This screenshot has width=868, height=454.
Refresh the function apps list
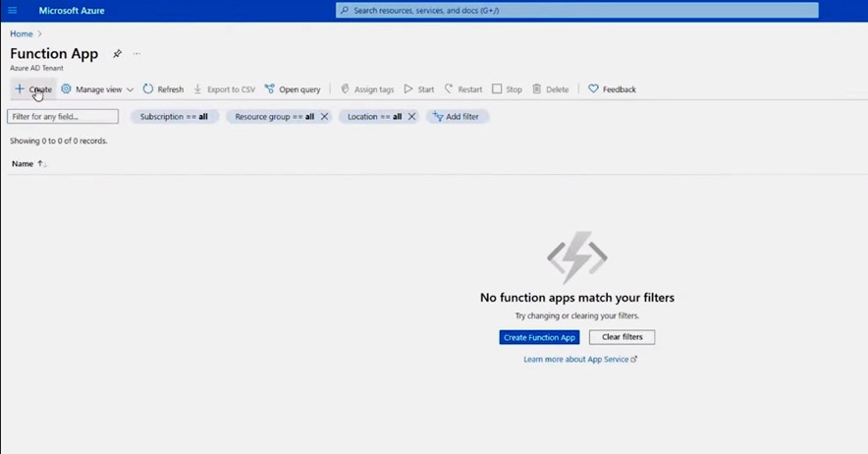[163, 89]
